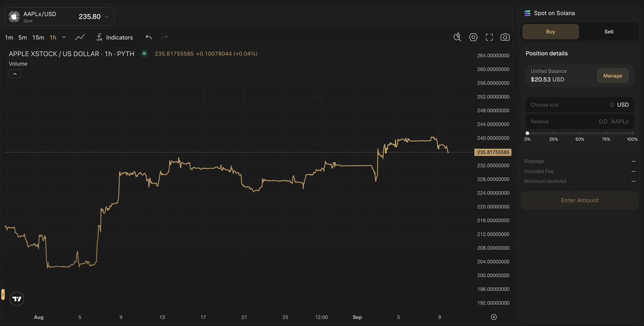644x326 pixels.
Task: Click the Solana logo icon
Action: [527, 13]
